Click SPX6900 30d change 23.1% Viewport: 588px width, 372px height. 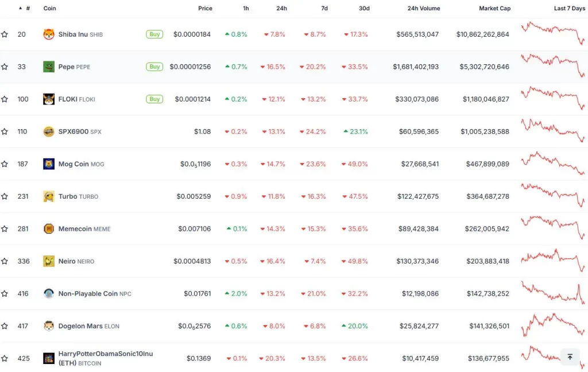tap(355, 131)
